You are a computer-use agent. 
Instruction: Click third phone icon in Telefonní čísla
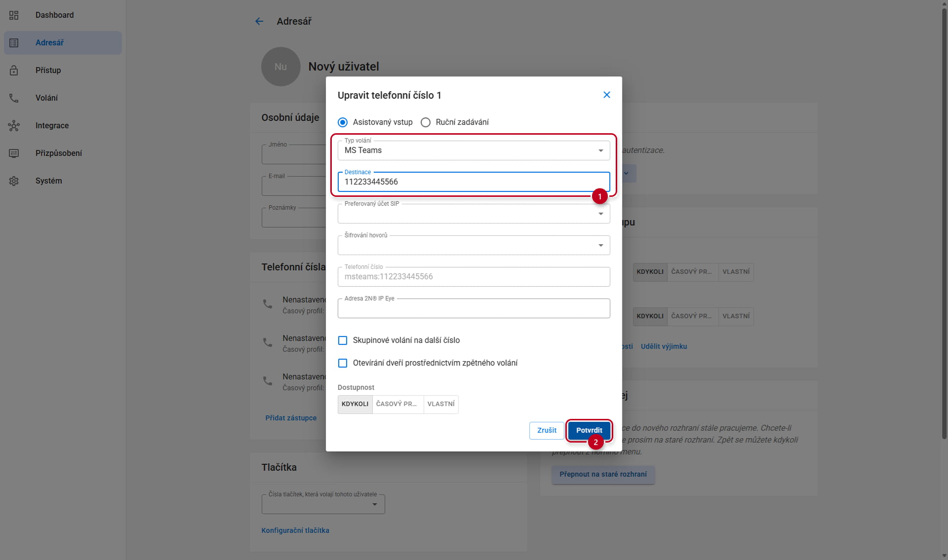pos(268,381)
